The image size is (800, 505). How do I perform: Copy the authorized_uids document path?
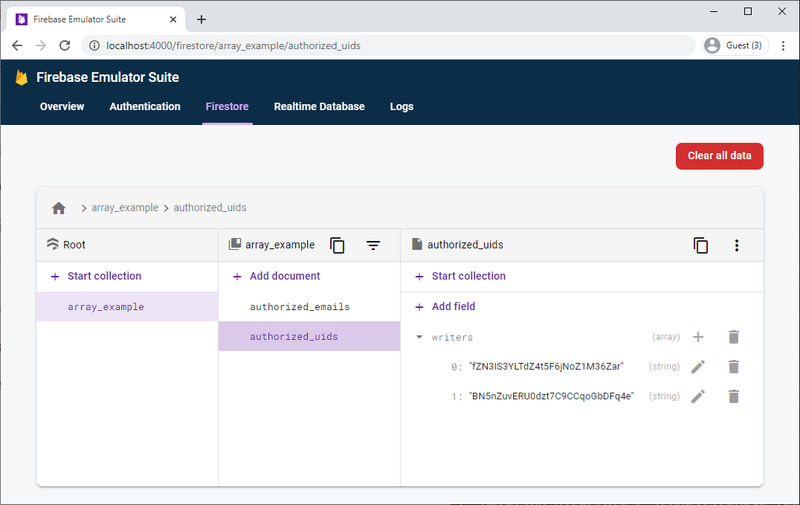pyautogui.click(x=701, y=245)
